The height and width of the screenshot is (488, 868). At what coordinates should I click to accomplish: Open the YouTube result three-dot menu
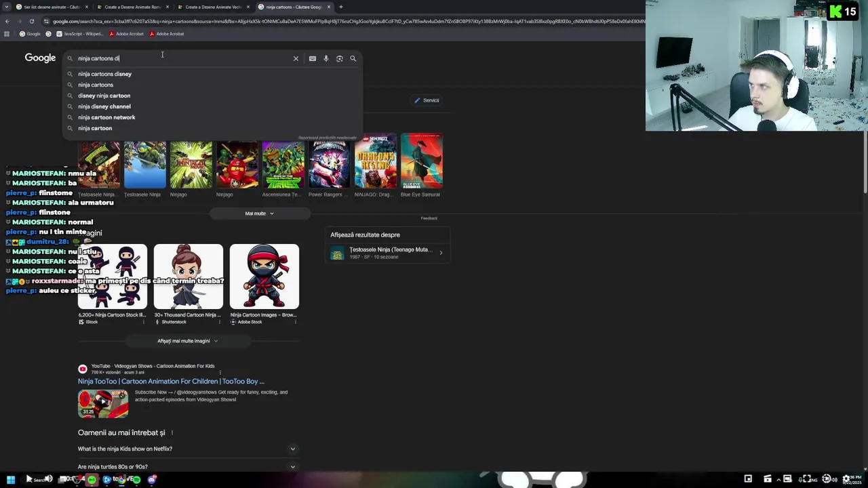(x=220, y=372)
